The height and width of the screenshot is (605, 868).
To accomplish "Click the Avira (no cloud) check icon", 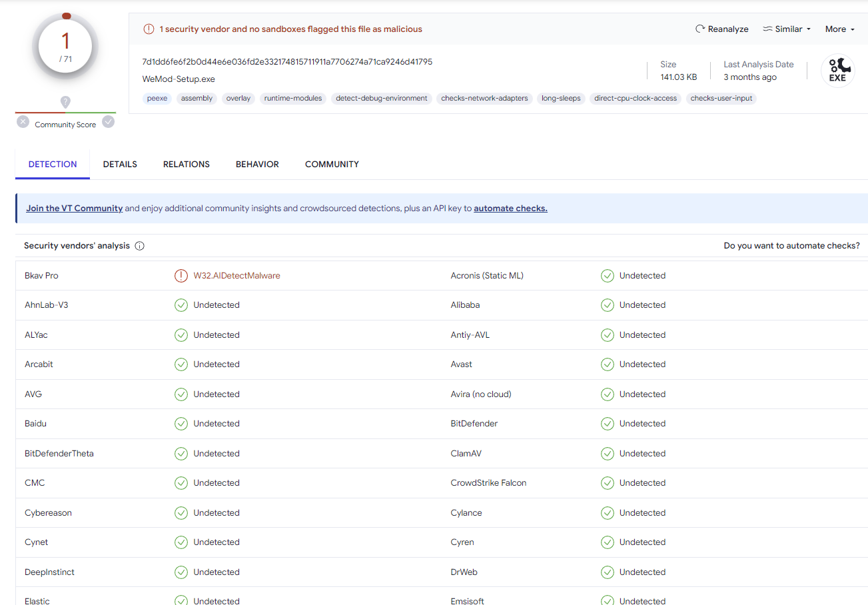I will [607, 394].
